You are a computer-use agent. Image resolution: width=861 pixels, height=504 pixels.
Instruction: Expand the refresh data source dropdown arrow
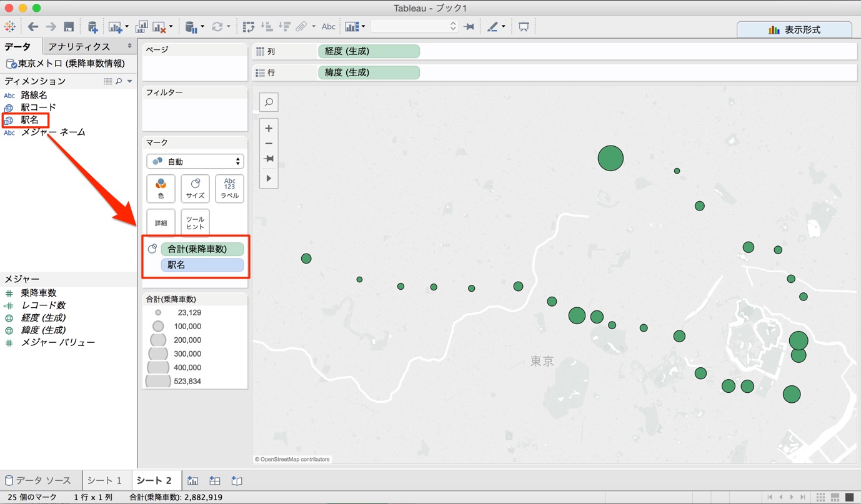click(230, 26)
